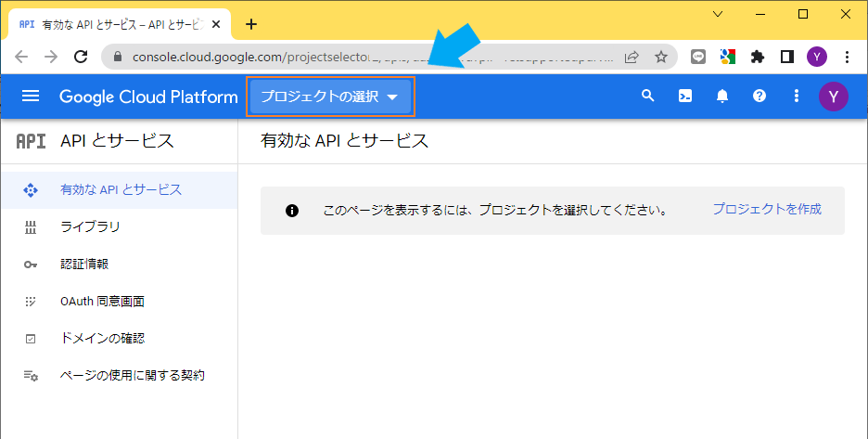
Task: Click the purple Y account avatar in console header
Action: pos(834,97)
